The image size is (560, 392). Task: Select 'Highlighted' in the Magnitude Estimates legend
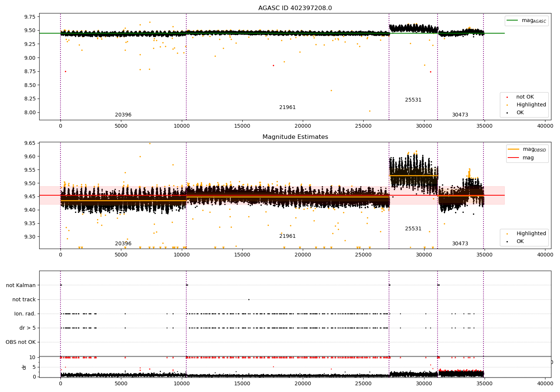[531, 234]
